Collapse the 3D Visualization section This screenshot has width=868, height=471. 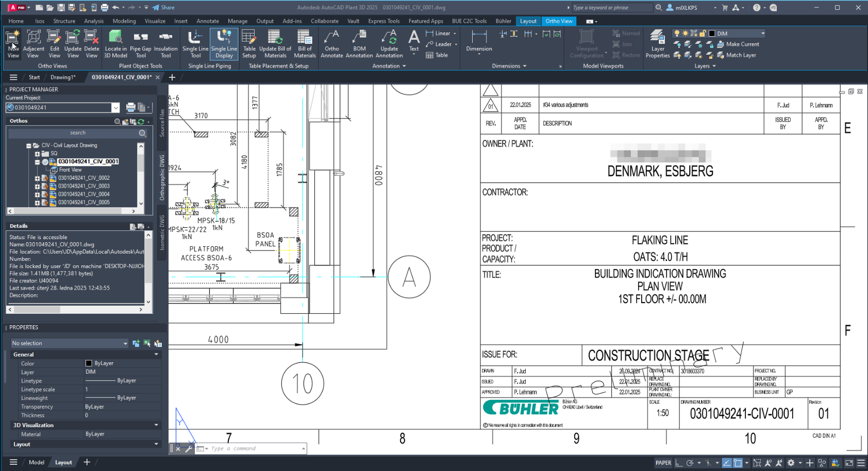156,425
